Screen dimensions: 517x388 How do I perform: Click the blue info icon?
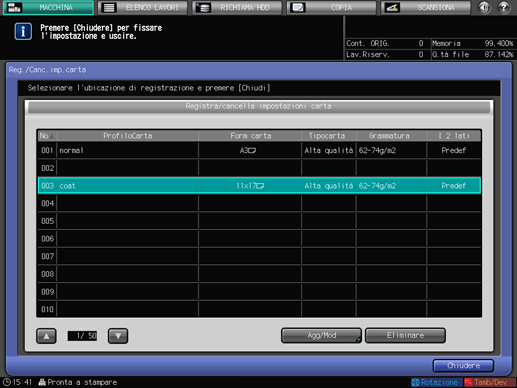(23, 32)
